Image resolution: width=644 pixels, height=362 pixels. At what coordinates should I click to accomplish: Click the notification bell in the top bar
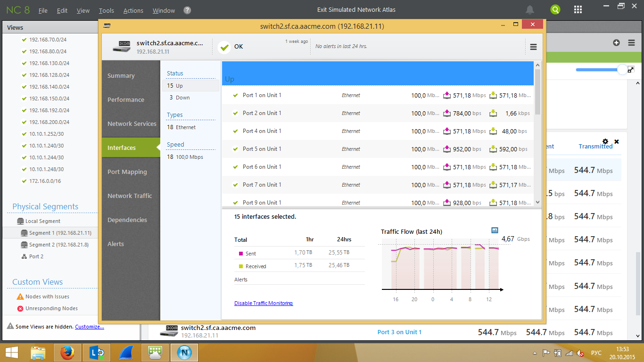pyautogui.click(x=529, y=9)
